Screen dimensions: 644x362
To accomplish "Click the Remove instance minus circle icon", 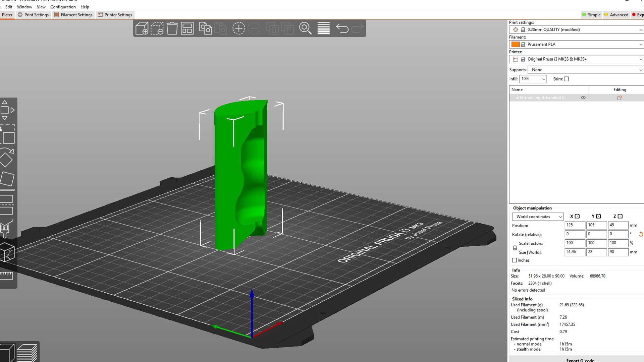I will click(254, 28).
